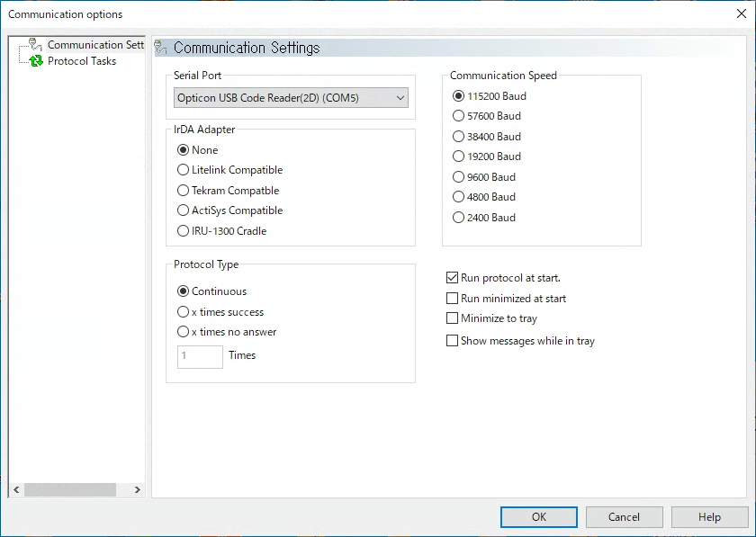Close the Communication options dialog

tap(742, 13)
